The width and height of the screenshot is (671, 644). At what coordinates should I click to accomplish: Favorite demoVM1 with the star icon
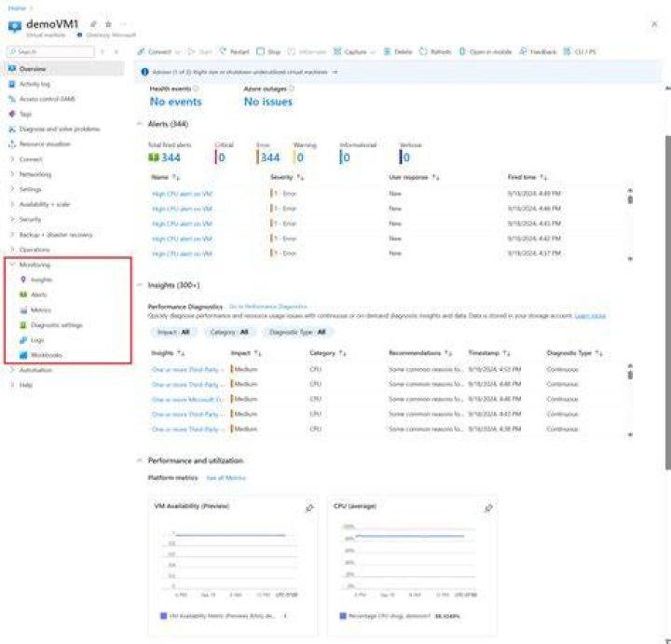[x=108, y=24]
